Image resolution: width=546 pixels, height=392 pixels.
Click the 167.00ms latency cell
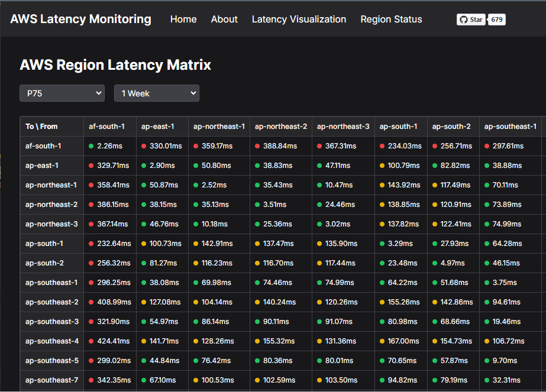pos(401,341)
